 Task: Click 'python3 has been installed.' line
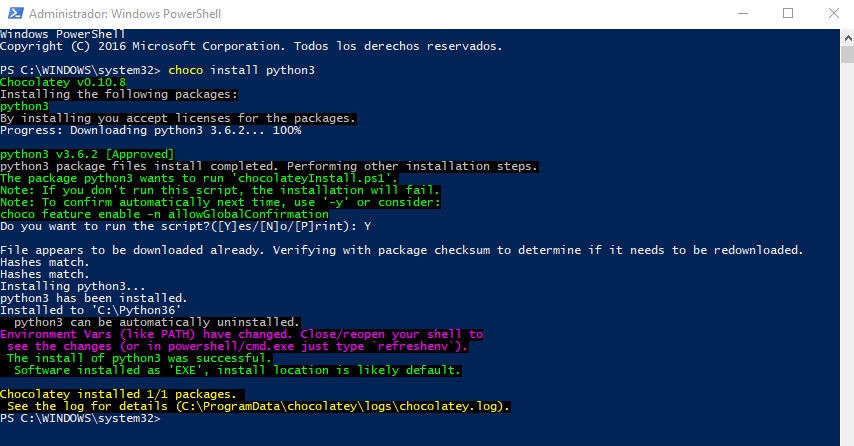tap(94, 298)
